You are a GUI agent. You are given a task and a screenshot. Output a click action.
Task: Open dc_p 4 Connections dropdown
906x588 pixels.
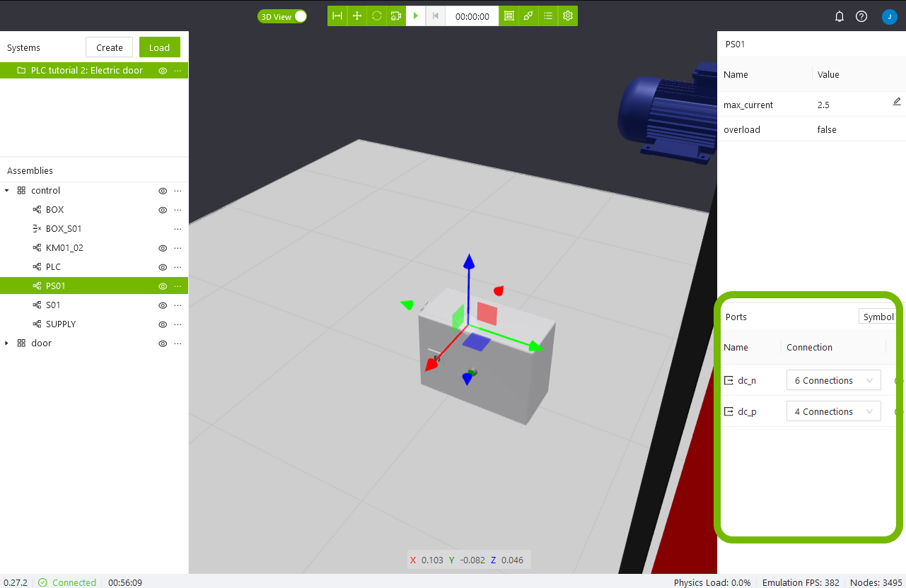(x=833, y=411)
